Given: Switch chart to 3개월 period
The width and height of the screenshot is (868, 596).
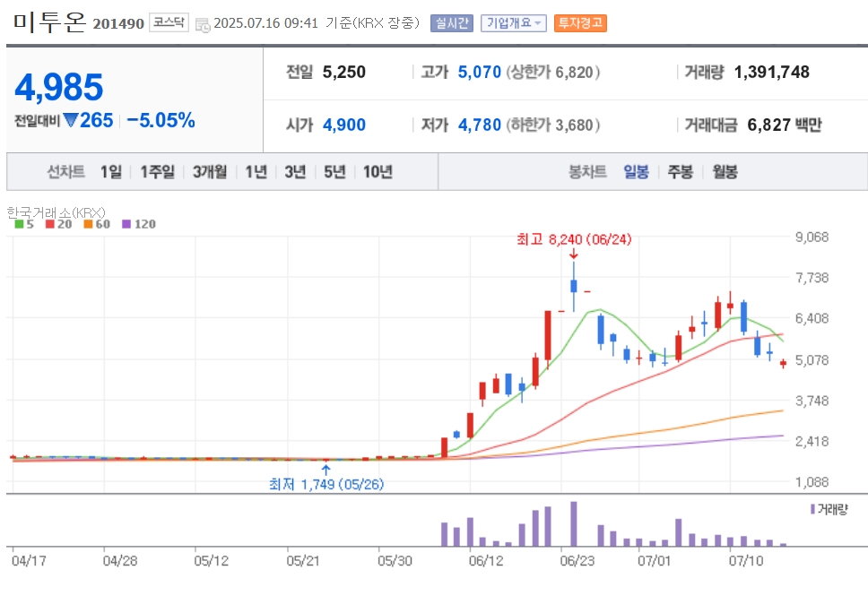Looking at the screenshot, I should pos(210,172).
